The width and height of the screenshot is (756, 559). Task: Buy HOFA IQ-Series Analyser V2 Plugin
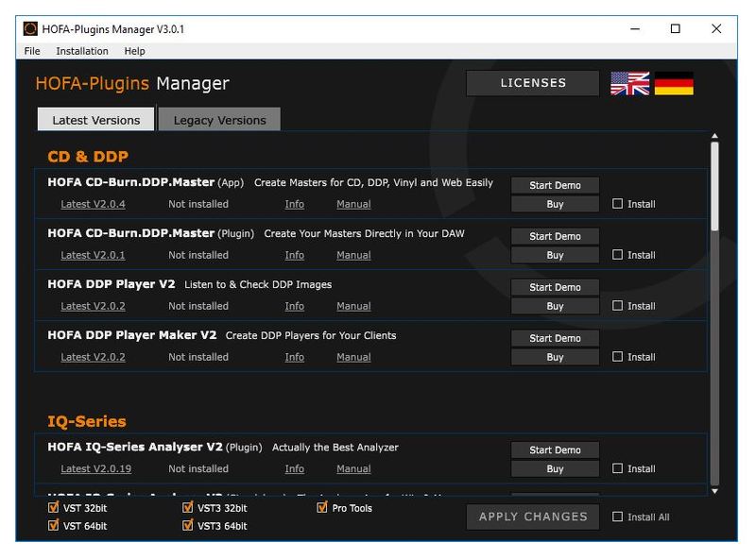coord(555,469)
